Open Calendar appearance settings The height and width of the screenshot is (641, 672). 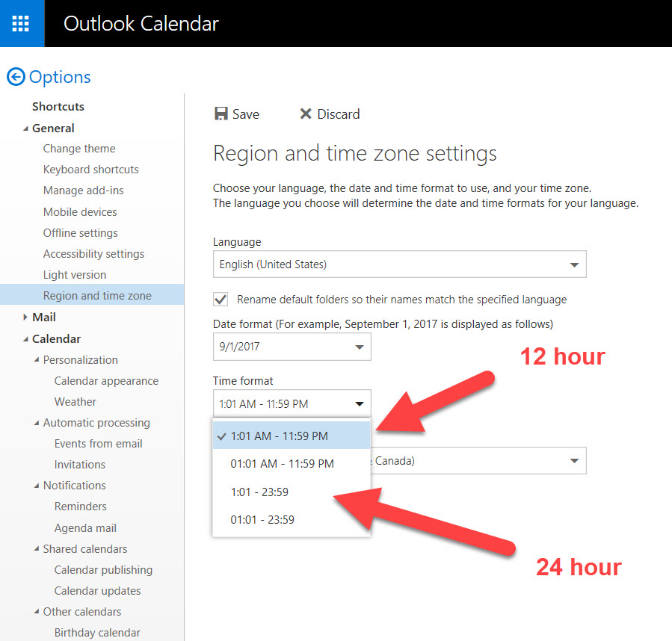[x=106, y=381]
